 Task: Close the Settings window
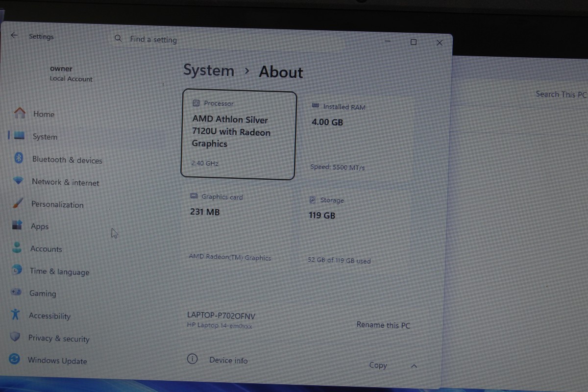click(440, 43)
